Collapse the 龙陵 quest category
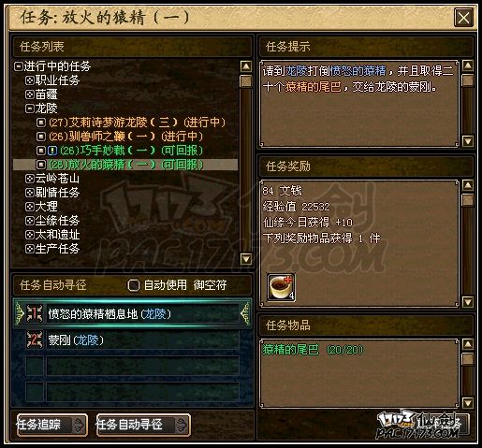 pyautogui.click(x=30, y=108)
